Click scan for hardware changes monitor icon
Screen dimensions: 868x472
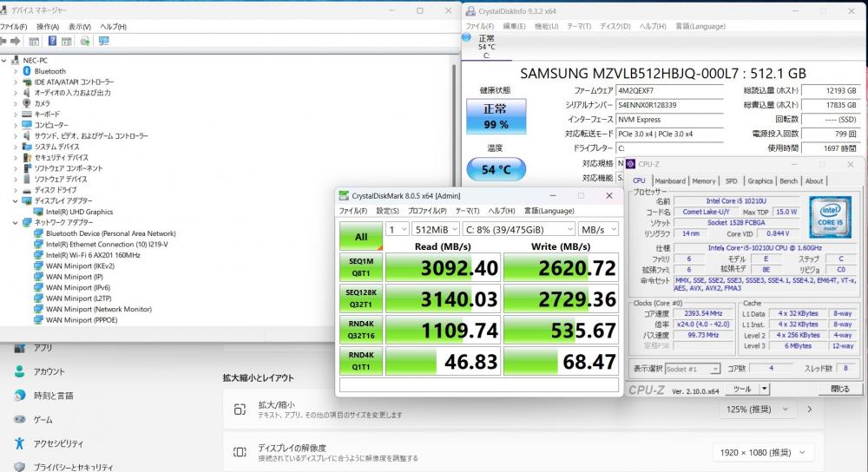coord(103,41)
